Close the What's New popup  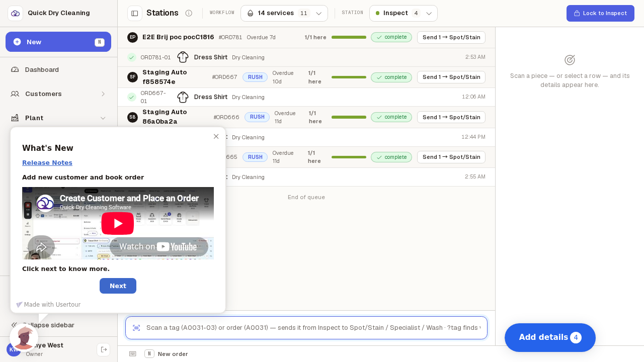(x=216, y=136)
